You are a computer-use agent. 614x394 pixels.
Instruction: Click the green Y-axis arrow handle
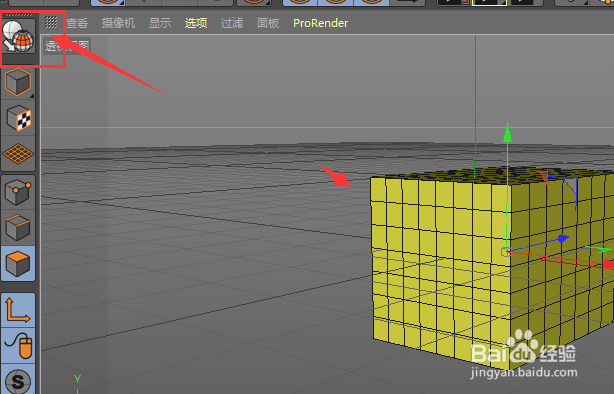507,132
